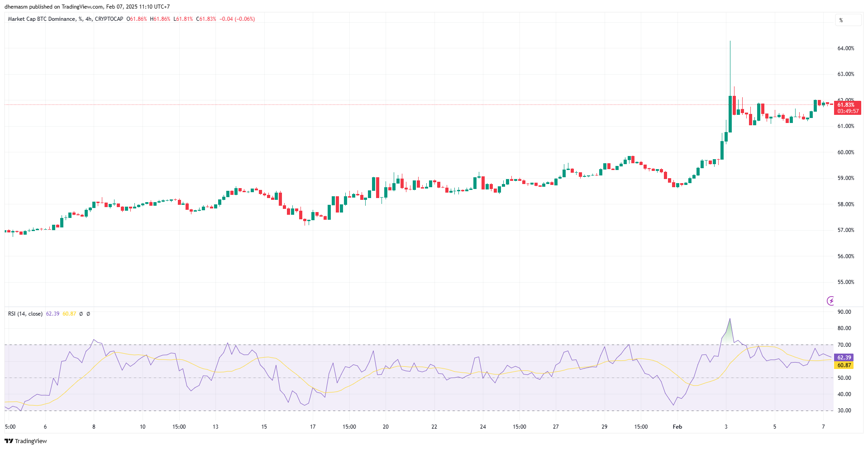The width and height of the screenshot is (868, 449).
Task: Click the 5:00 label on the time axis
Action: click(x=10, y=427)
